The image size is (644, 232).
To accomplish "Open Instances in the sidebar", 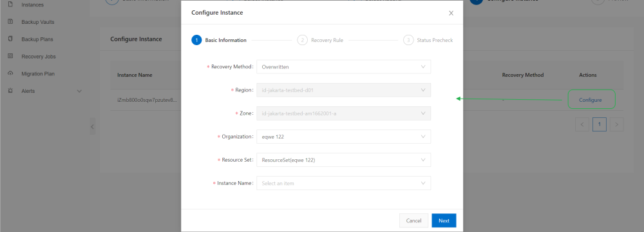I will 32,5.
